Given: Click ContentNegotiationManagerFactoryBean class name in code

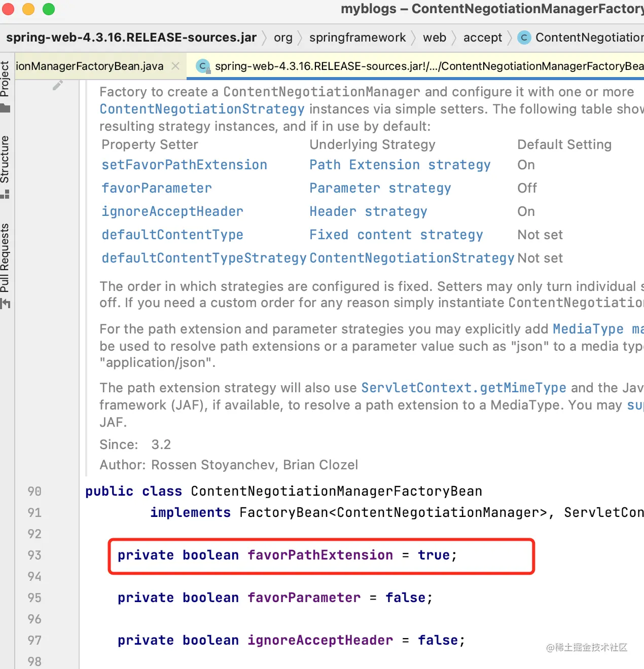Looking at the screenshot, I should (336, 491).
